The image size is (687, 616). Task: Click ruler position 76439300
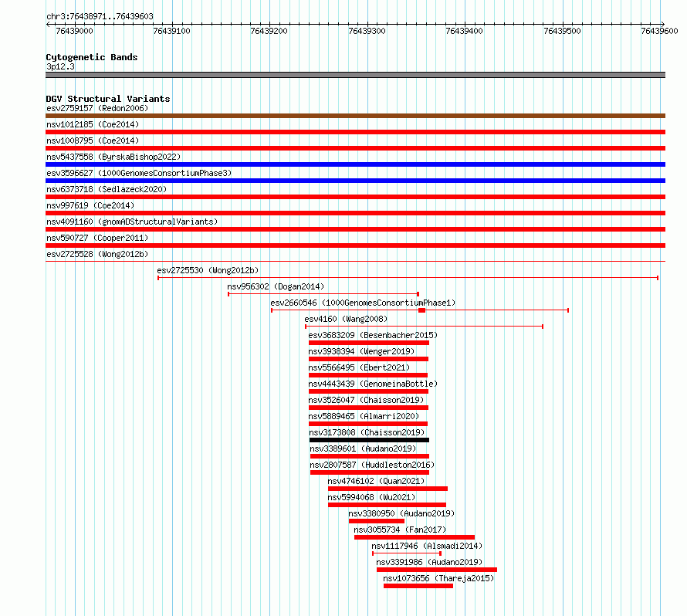coord(367,31)
